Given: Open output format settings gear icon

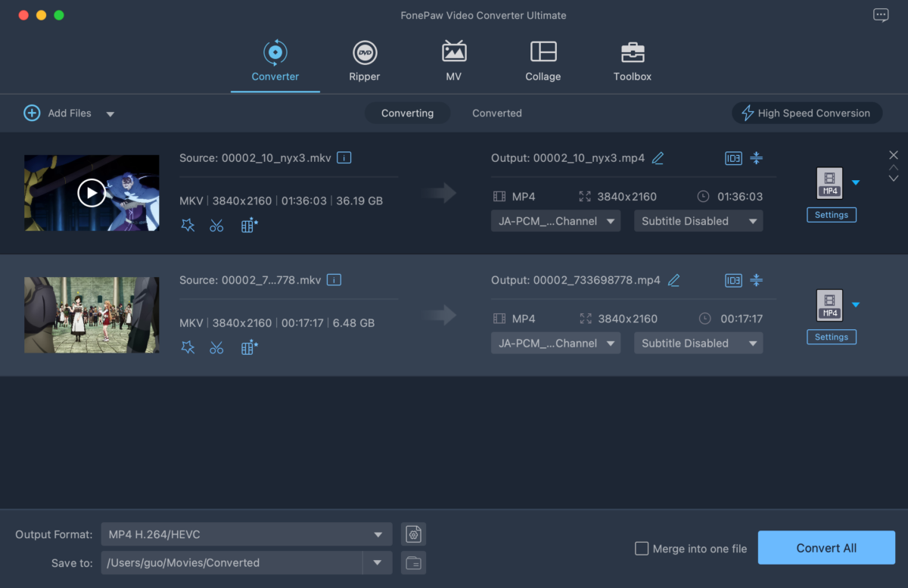Looking at the screenshot, I should (x=413, y=534).
